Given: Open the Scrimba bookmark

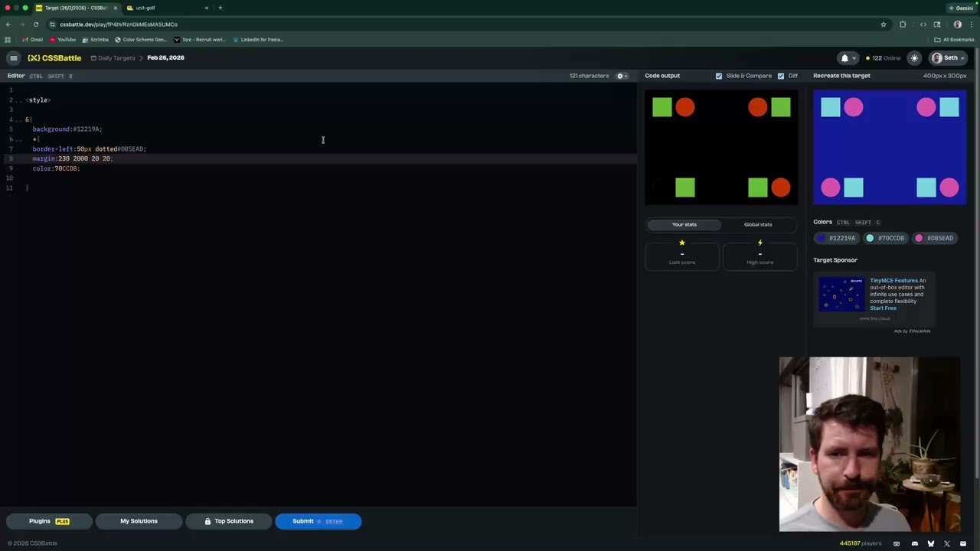Looking at the screenshot, I should click(95, 40).
